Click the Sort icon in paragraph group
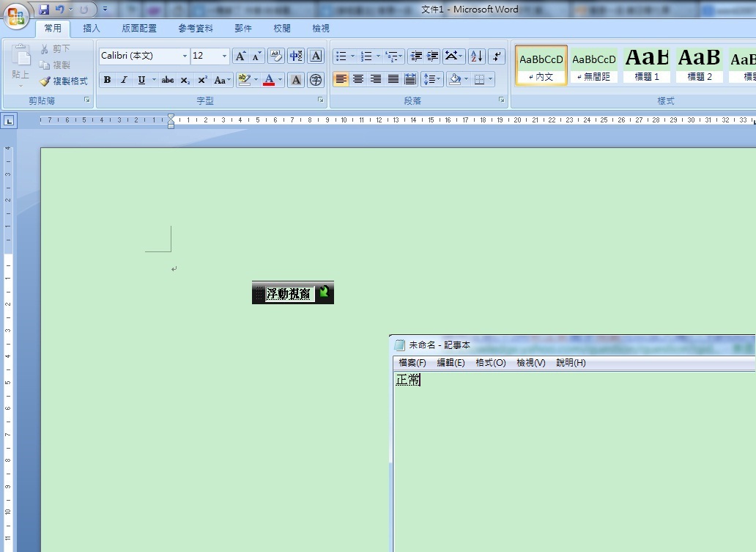Image resolution: width=756 pixels, height=552 pixels. coord(476,56)
